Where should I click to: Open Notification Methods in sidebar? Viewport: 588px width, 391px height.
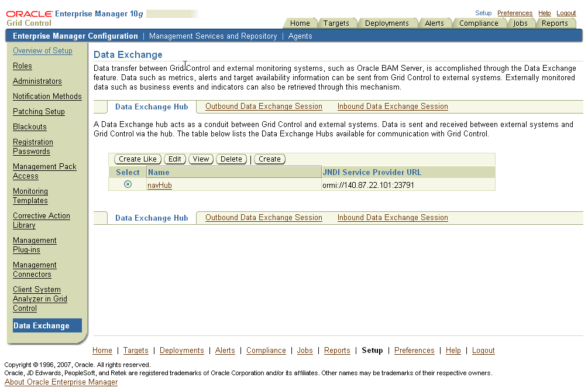pos(47,97)
